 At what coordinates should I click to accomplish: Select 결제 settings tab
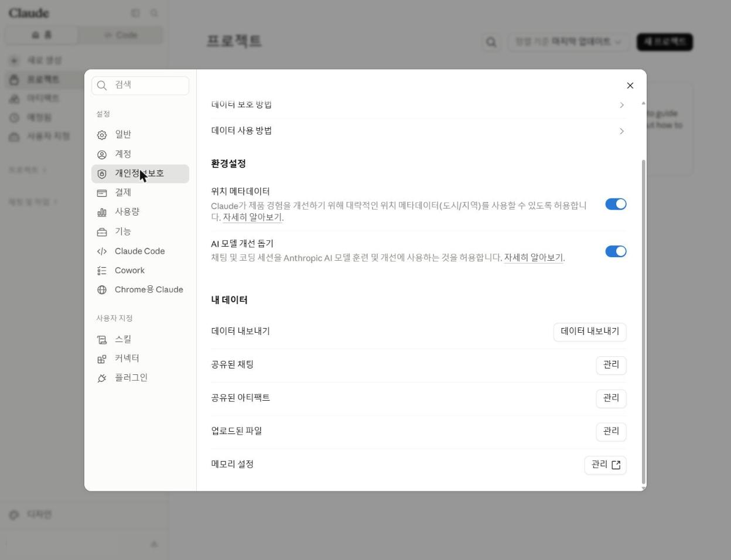pyautogui.click(x=140, y=193)
